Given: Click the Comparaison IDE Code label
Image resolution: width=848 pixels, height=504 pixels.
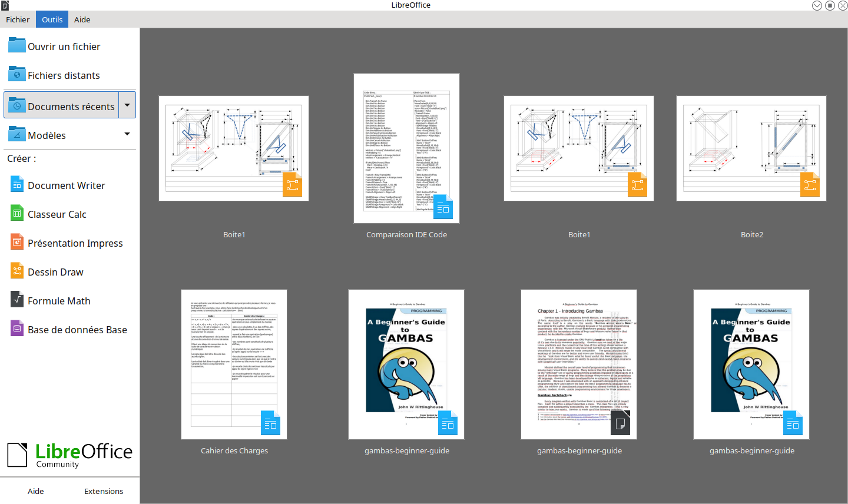Looking at the screenshot, I should (406, 234).
